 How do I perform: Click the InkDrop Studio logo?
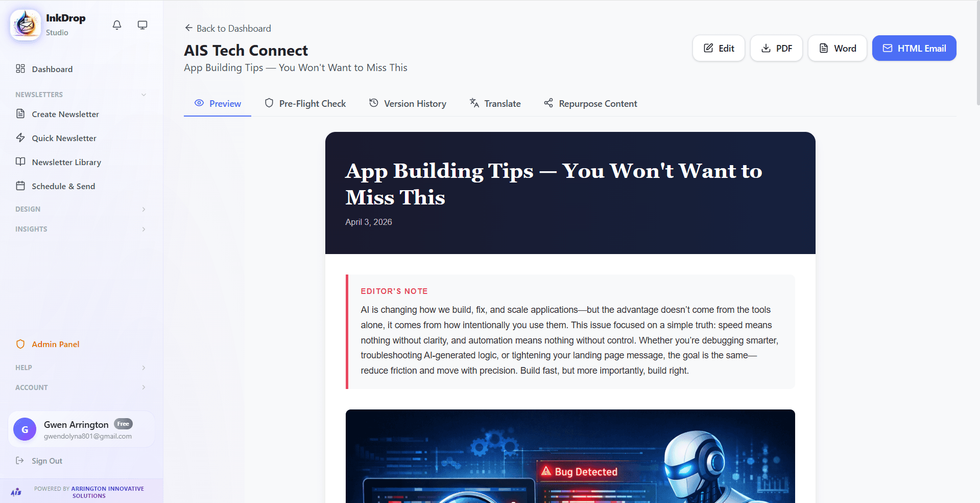click(x=26, y=25)
